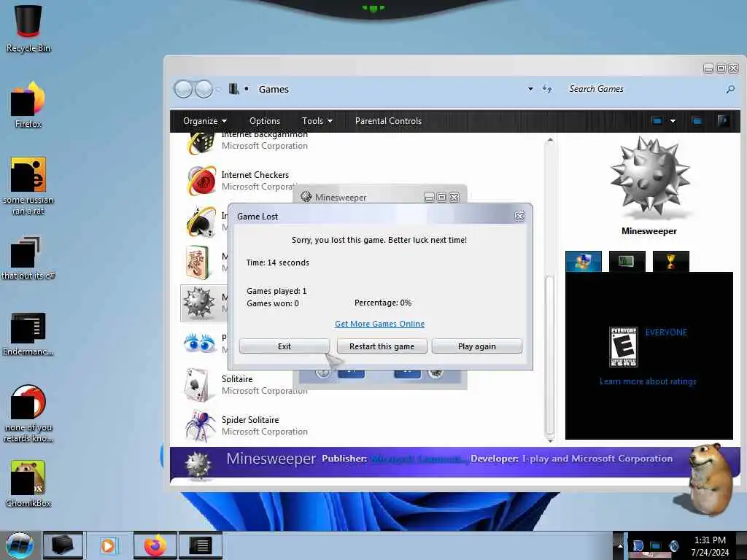This screenshot has width=747, height=560.
Task: Switch to the trophy statistics tab
Action: (671, 262)
